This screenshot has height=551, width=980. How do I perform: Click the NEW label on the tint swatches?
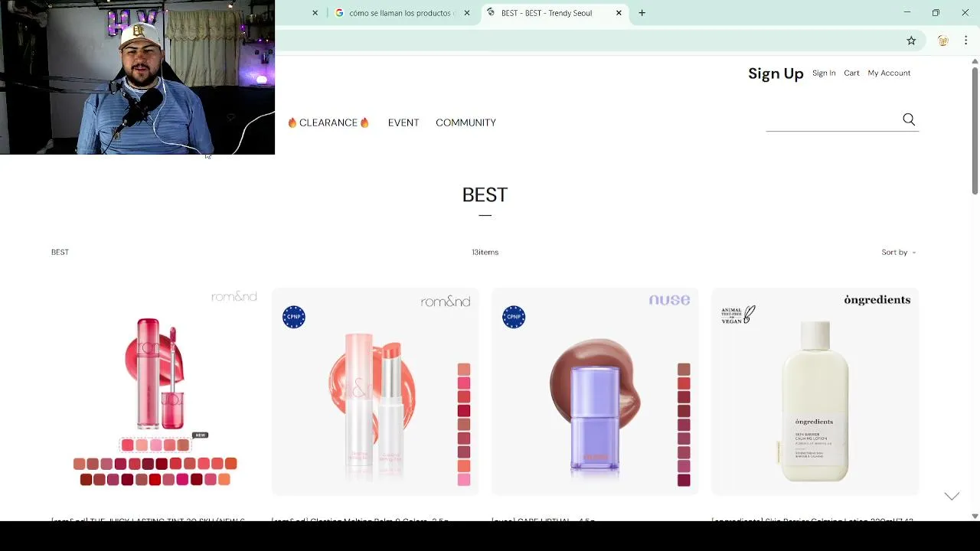coord(200,435)
